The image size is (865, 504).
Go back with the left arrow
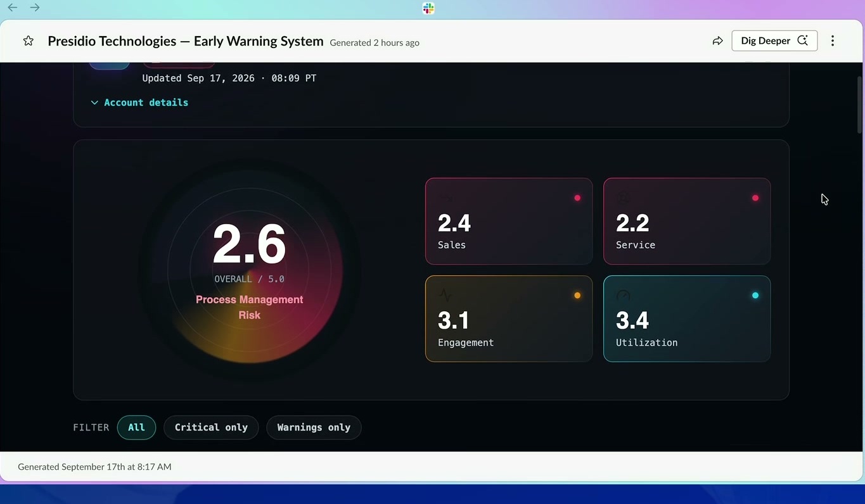pos(13,8)
